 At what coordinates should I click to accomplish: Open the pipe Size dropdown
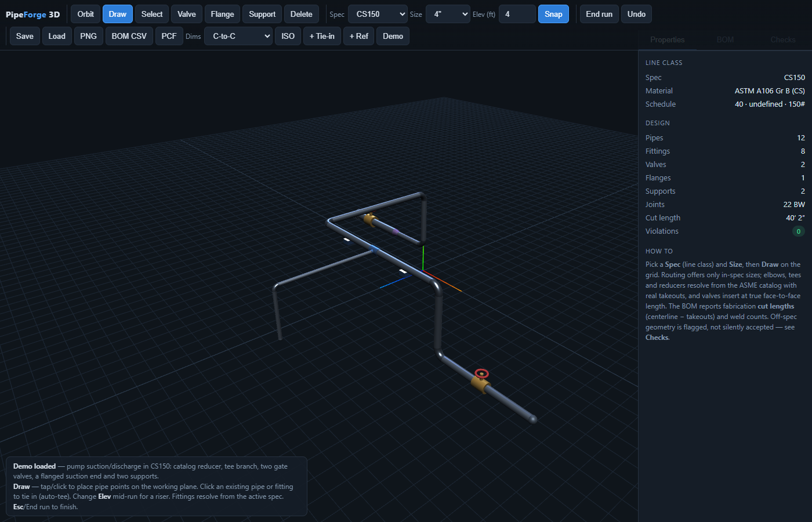coord(448,14)
